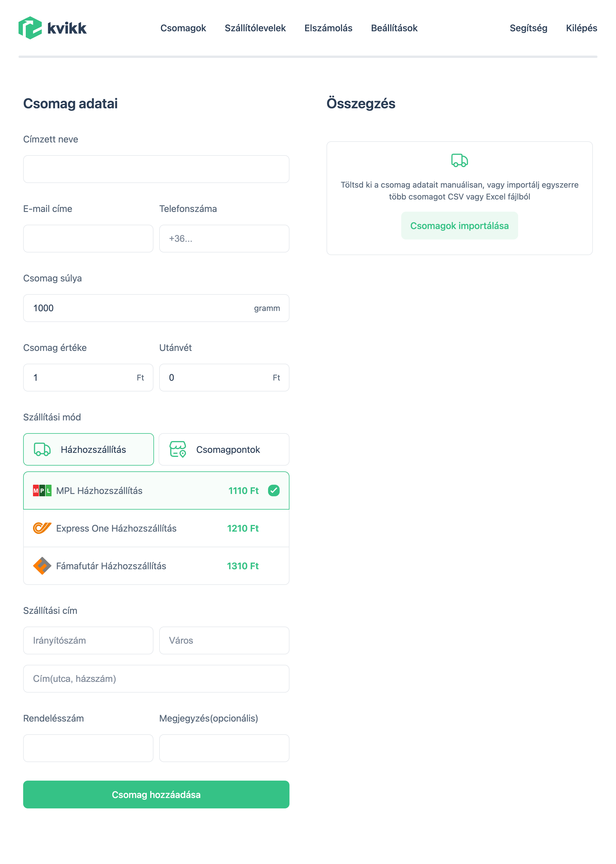Focus the Címzett neve input field
This screenshot has width=616, height=864.
(x=156, y=169)
